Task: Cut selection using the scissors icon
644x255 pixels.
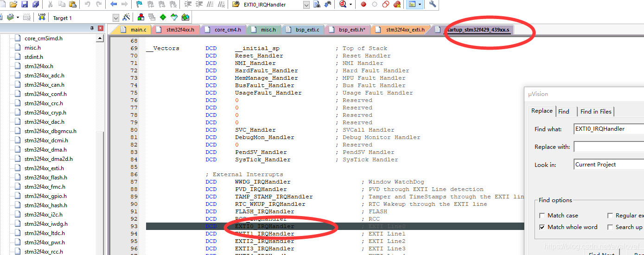Action: click(x=50, y=4)
